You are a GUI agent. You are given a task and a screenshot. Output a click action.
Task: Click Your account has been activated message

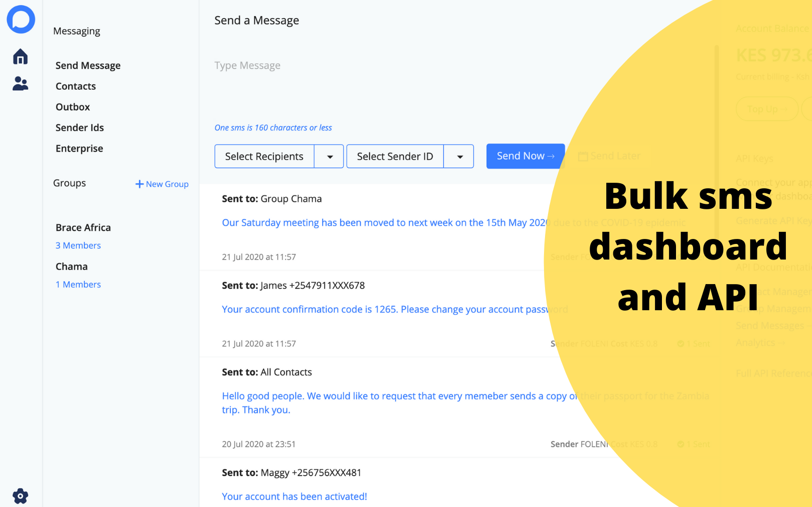[x=295, y=496]
